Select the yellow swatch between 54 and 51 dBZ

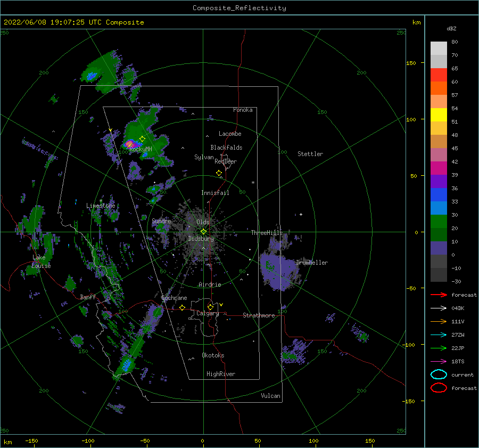pyautogui.click(x=439, y=115)
